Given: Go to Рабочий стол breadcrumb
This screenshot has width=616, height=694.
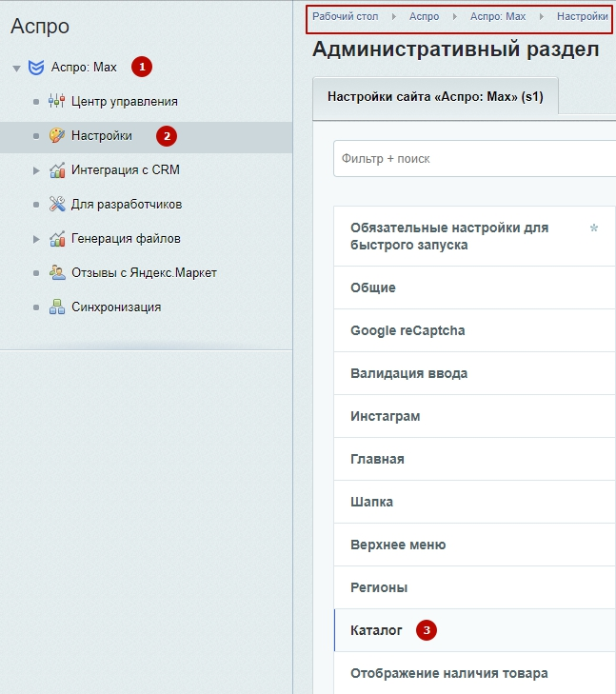Looking at the screenshot, I should pos(346,16).
